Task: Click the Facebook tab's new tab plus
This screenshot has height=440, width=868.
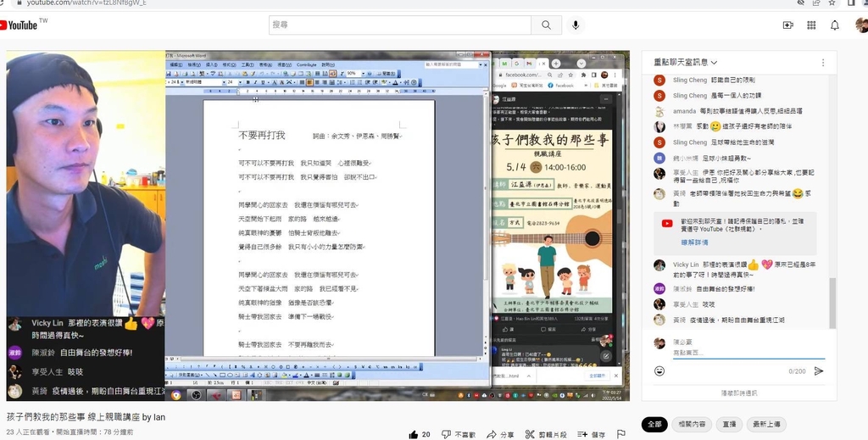Action: tap(556, 64)
